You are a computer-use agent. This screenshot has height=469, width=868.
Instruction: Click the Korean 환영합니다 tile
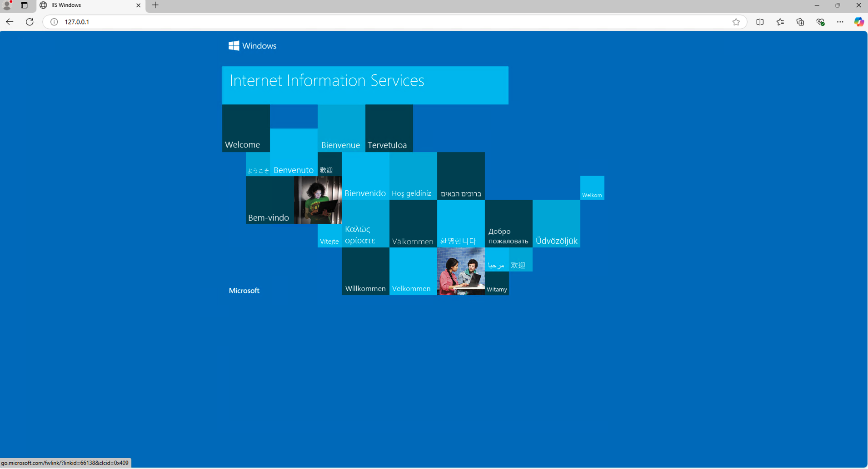coord(461,223)
